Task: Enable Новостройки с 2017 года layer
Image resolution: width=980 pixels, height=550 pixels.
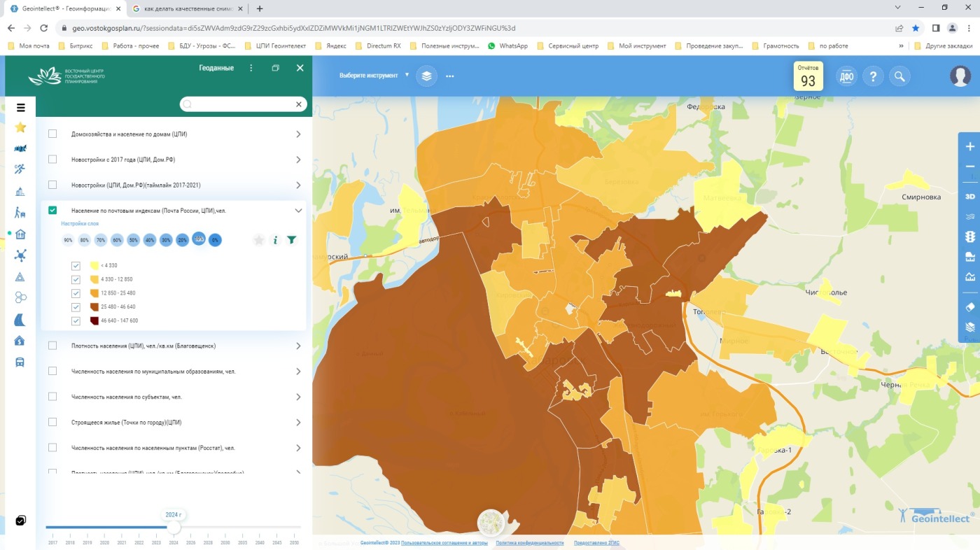Action: tap(52, 160)
